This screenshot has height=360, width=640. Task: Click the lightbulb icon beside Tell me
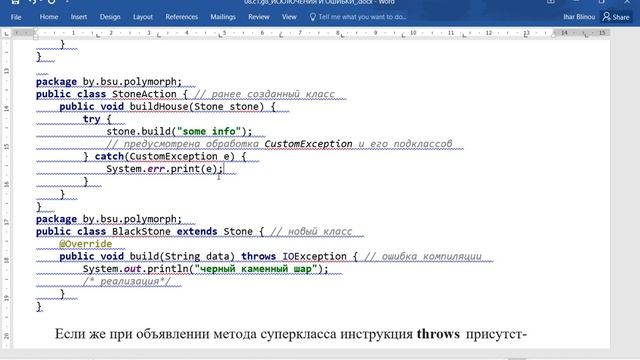[313, 17]
